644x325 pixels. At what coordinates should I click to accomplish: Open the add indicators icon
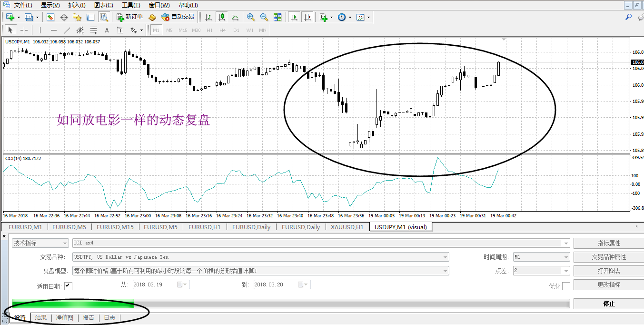[x=324, y=17]
